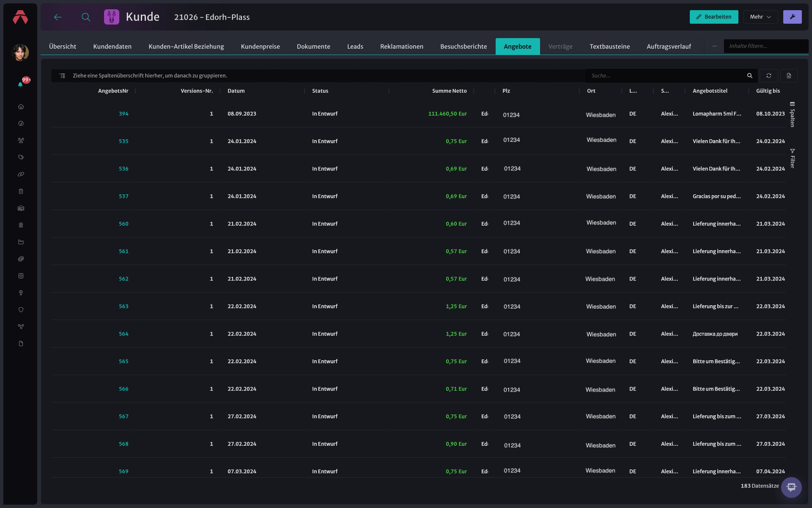Go to home icon in sidebar

[x=21, y=107]
